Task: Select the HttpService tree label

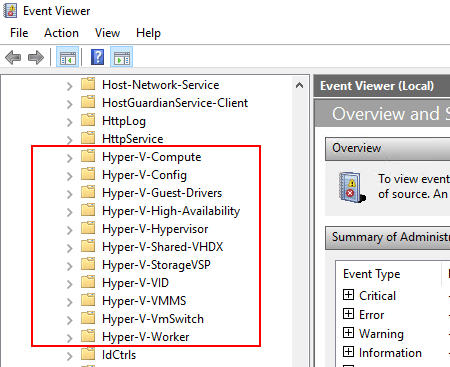Action: tap(133, 139)
